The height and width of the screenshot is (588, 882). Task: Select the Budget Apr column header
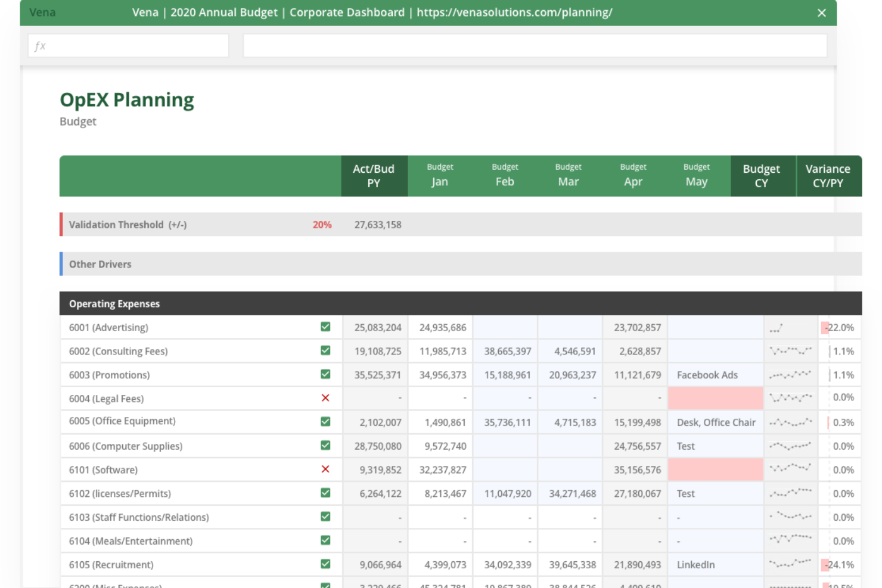(633, 176)
